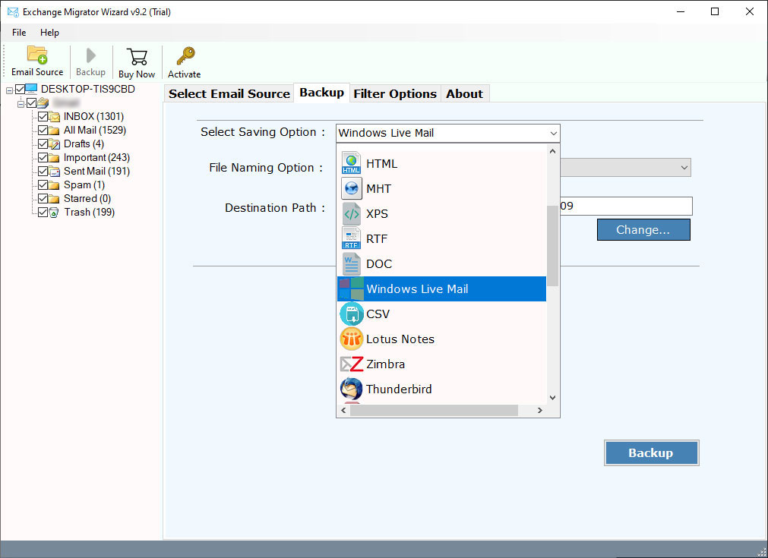Screen dimensions: 768x558
Task: Open the File Naming Option dropdown
Action: pos(684,168)
